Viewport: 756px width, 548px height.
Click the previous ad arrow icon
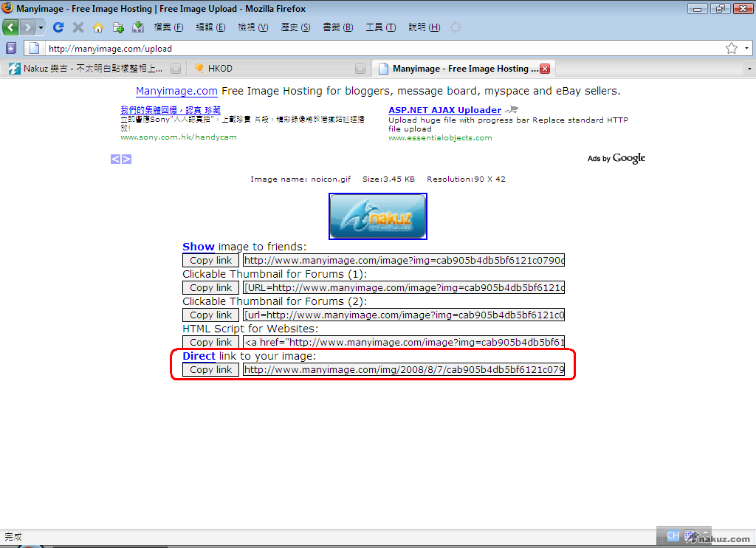pos(116,159)
